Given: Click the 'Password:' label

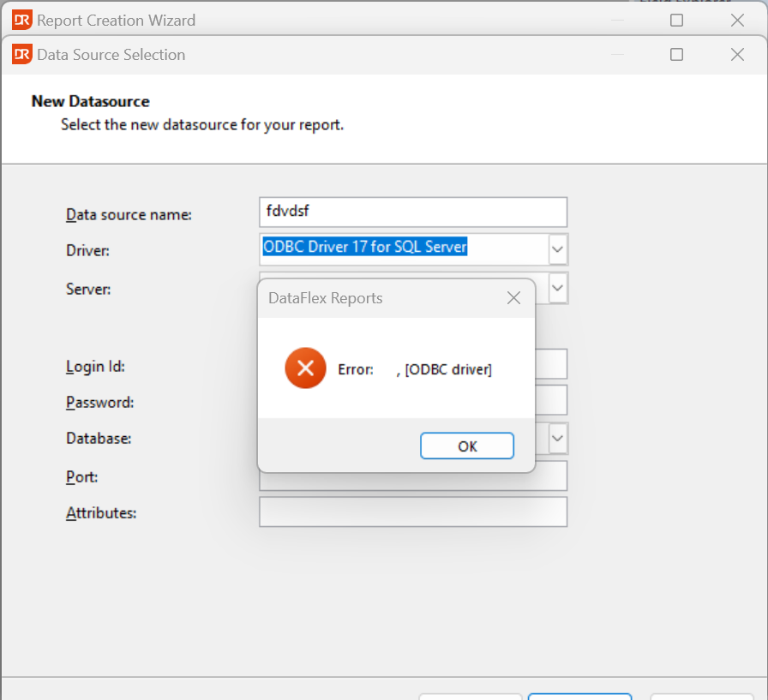Looking at the screenshot, I should pos(99,403).
